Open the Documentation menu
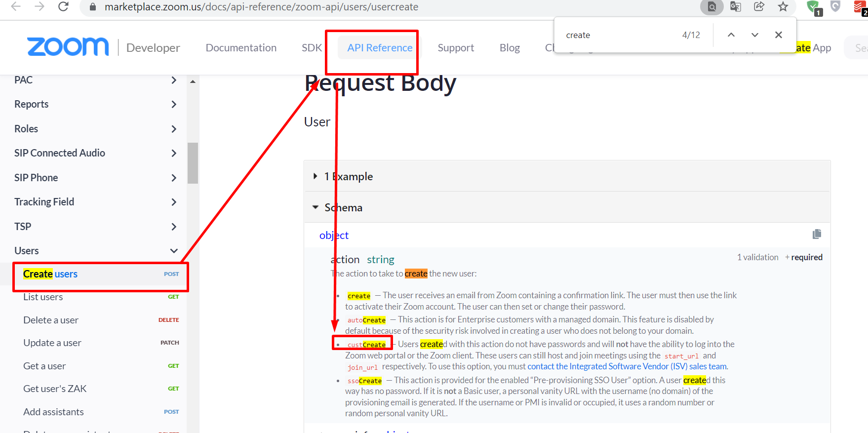 (x=241, y=48)
